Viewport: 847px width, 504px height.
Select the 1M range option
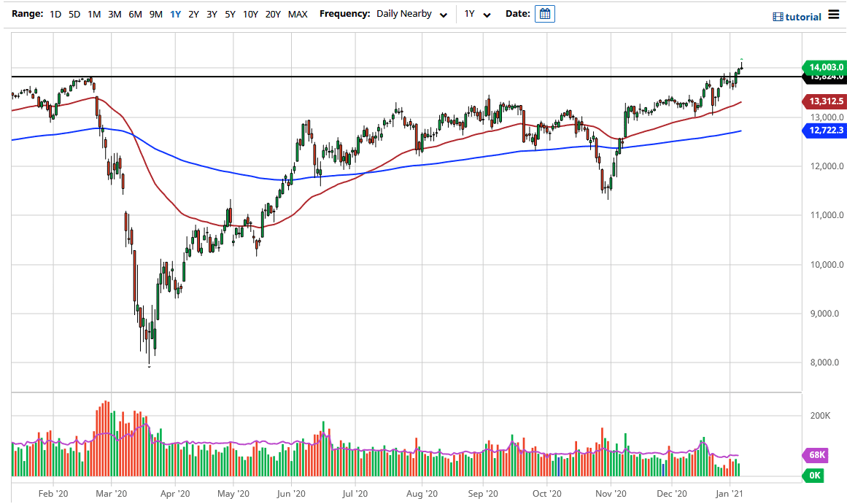tap(94, 14)
